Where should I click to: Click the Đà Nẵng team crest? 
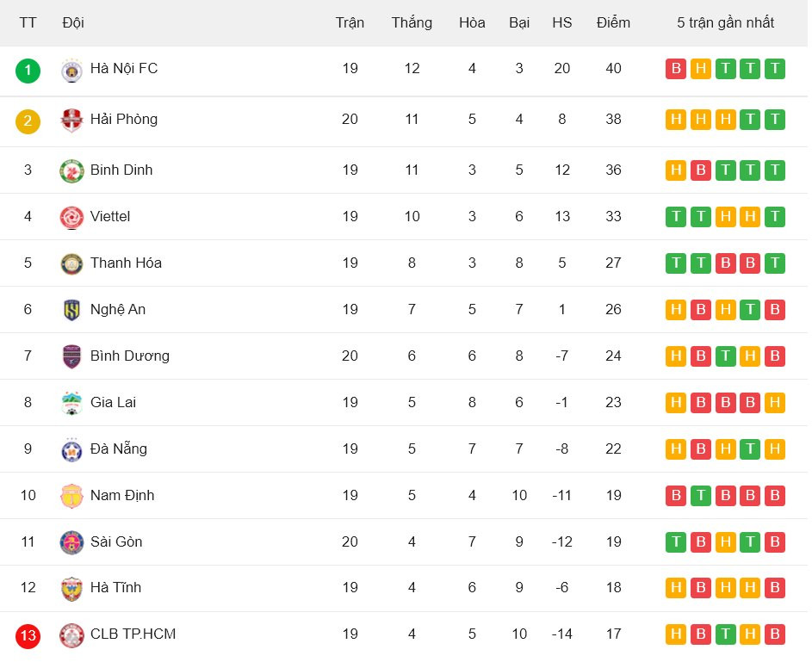pos(71,449)
